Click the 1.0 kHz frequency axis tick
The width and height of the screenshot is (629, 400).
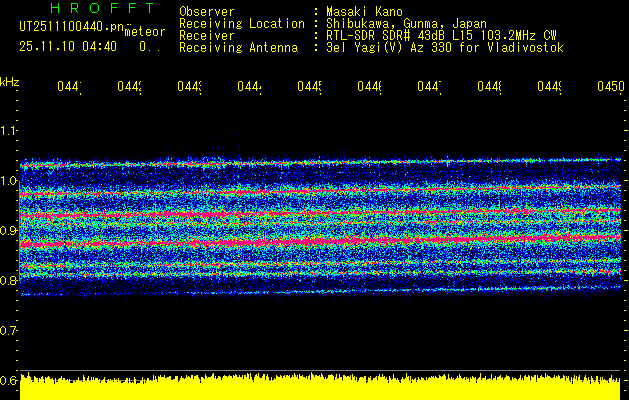click(9, 181)
